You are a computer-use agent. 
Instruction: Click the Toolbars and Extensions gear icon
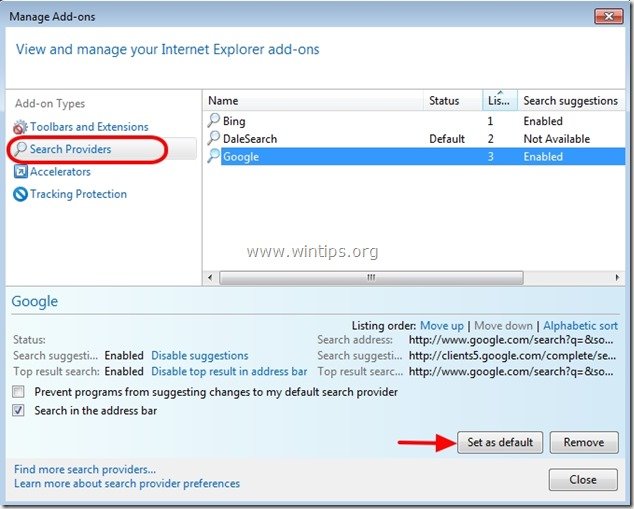coord(20,127)
